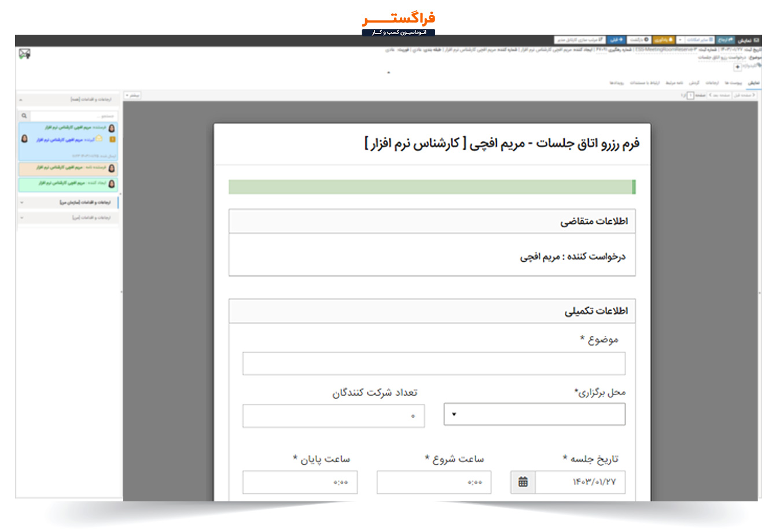Click the ساعت شروع start time field
Image resolution: width=765 pixels, height=532 pixels.
(433, 482)
